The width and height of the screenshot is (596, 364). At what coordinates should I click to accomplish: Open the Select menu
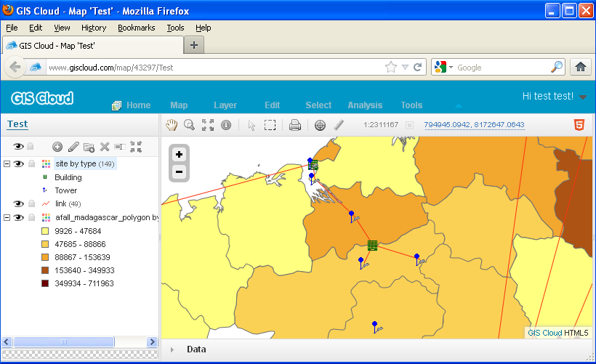tap(318, 105)
